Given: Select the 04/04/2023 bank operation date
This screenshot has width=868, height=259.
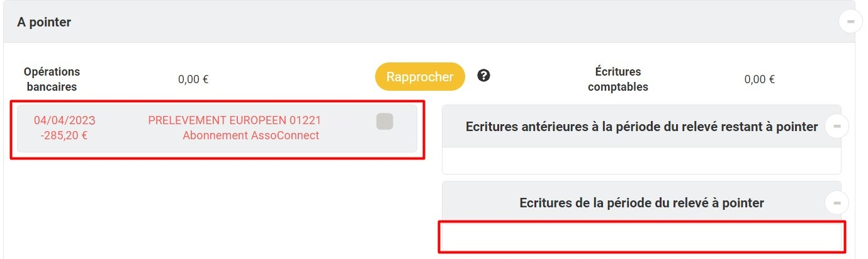Looking at the screenshot, I should pos(65,120).
